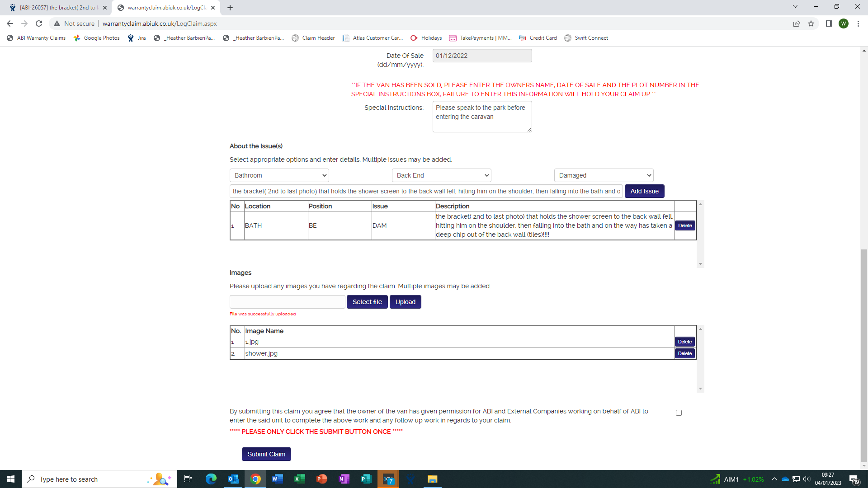Bookmark this page with the star icon

click(x=811, y=23)
